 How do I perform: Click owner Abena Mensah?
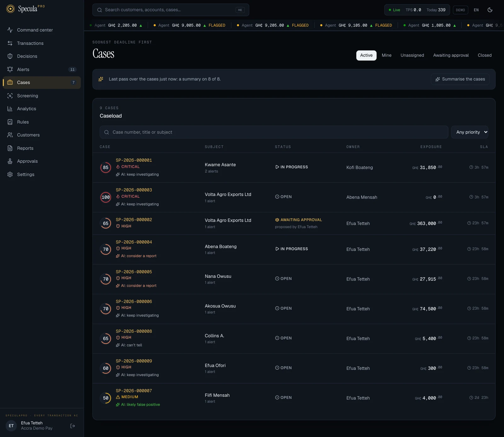tap(362, 197)
